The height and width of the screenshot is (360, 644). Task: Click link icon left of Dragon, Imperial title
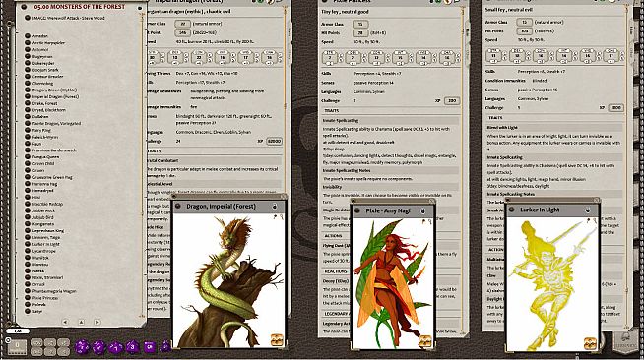click(178, 207)
